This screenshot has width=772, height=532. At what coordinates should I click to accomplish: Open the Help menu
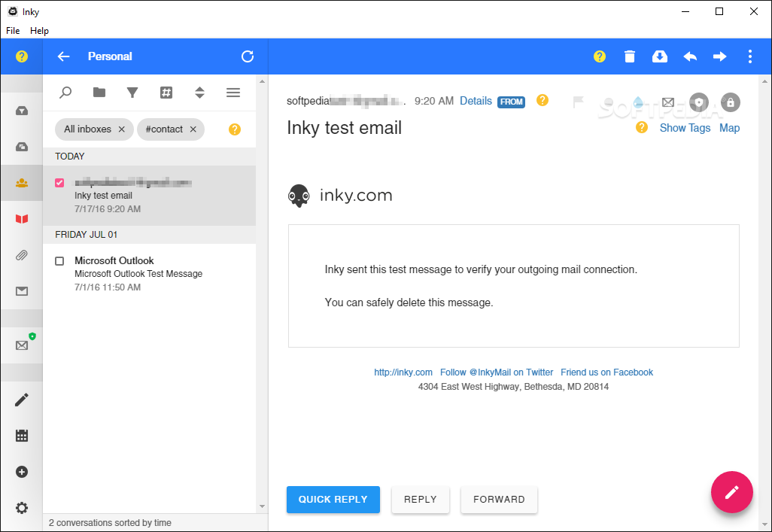pos(39,31)
